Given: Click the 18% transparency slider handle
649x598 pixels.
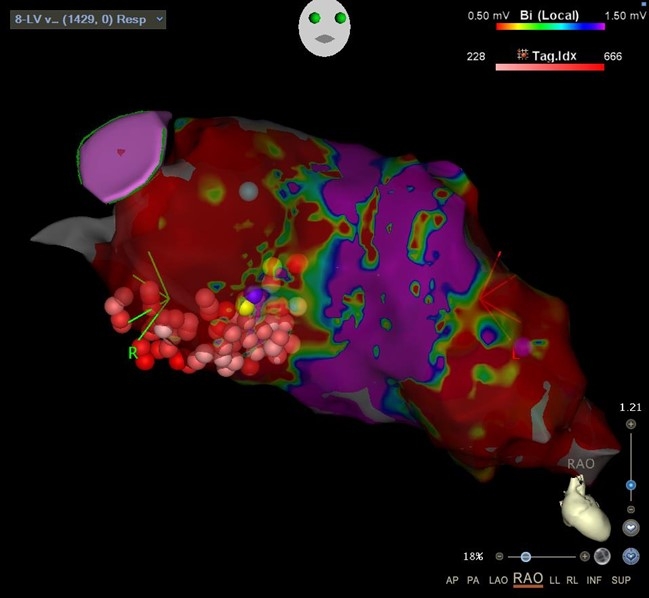Looking at the screenshot, I should [x=526, y=556].
